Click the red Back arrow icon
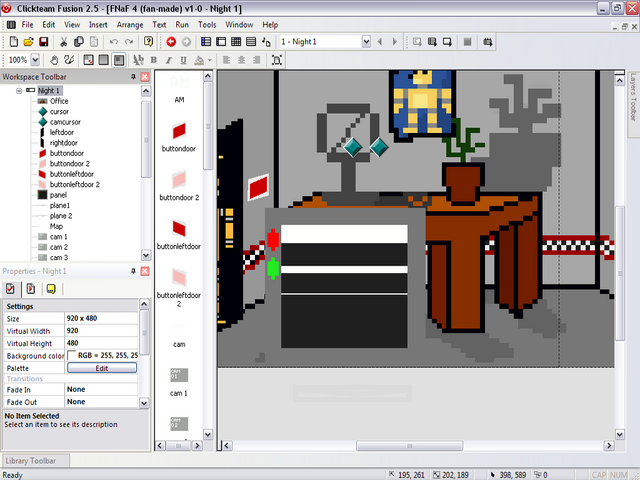 coord(171,42)
